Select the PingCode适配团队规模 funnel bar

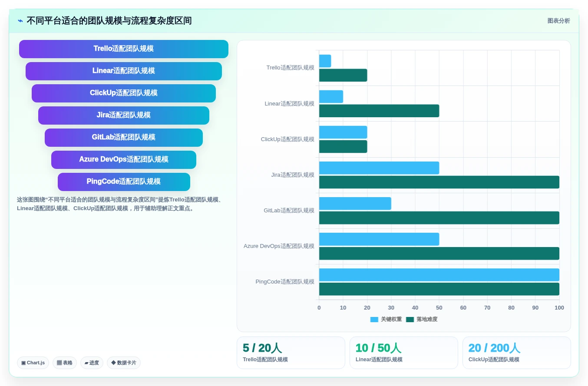click(124, 182)
